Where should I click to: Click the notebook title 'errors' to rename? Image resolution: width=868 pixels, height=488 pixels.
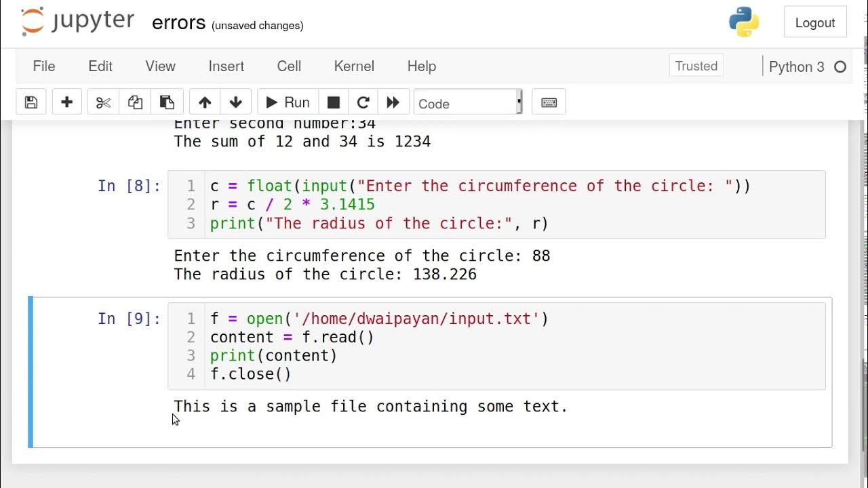point(178,23)
